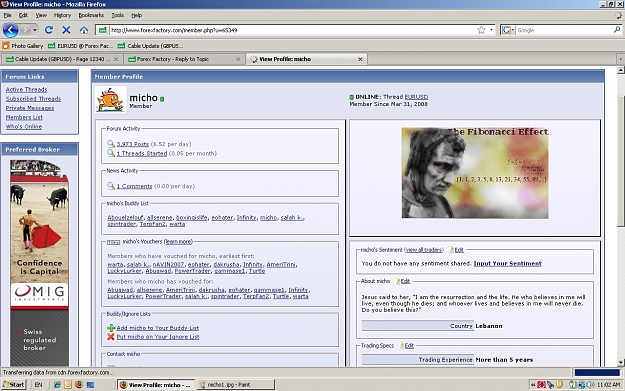Click the Google search field
This screenshot has width=625, height=391.
564,30
